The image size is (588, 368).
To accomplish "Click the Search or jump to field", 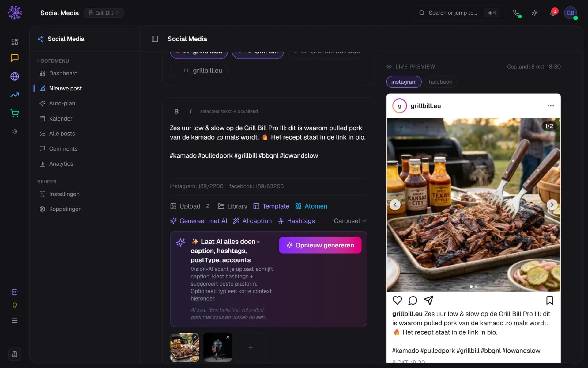I will (x=459, y=13).
